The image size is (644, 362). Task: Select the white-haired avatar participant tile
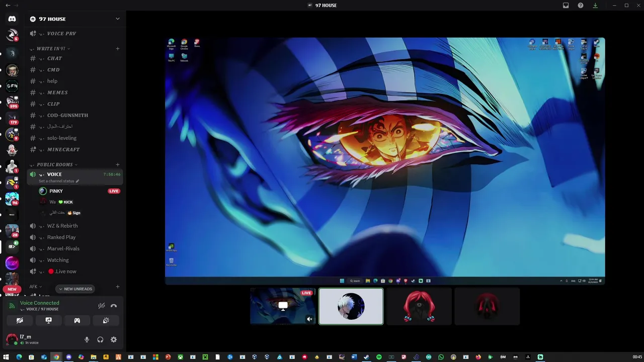click(351, 306)
